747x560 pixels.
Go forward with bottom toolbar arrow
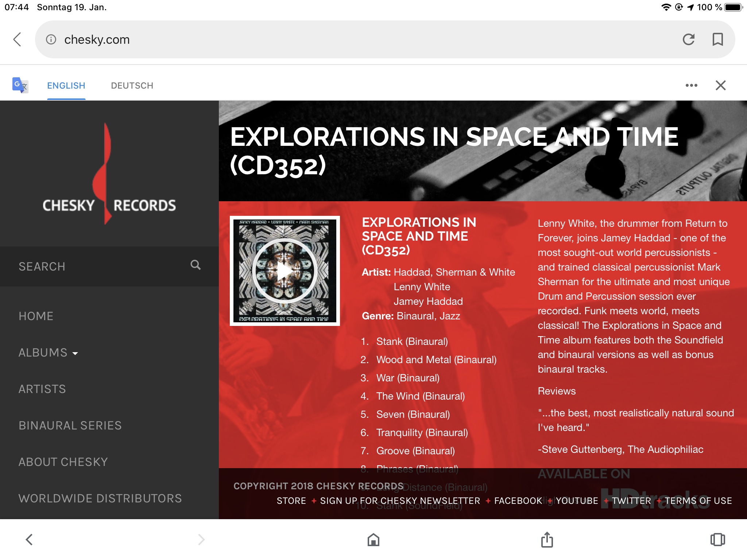tap(201, 540)
